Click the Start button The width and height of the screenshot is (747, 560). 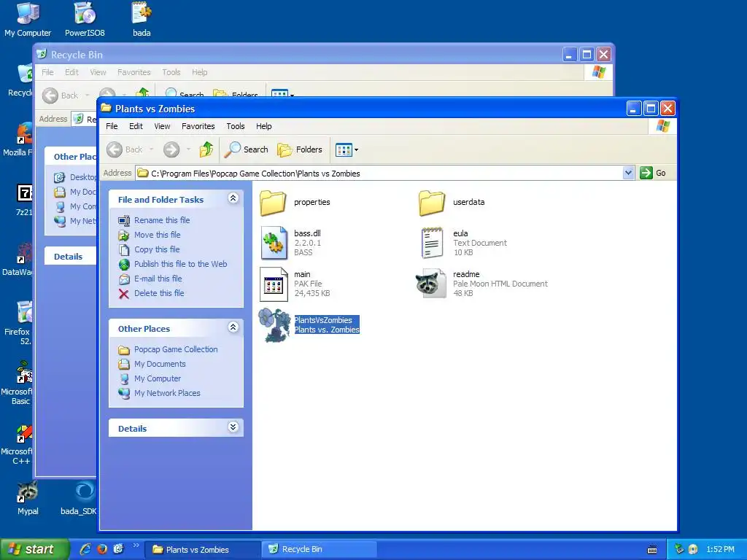click(34, 550)
